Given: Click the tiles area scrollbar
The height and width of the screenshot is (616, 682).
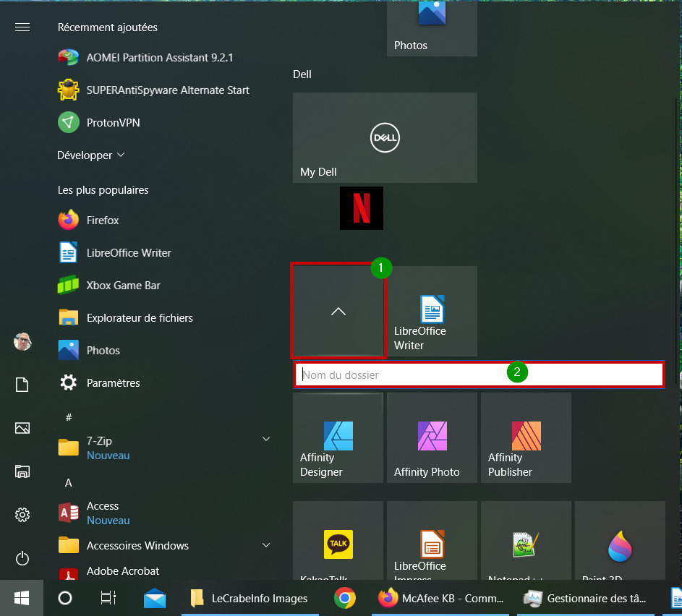Looking at the screenshot, I should coord(676,241).
